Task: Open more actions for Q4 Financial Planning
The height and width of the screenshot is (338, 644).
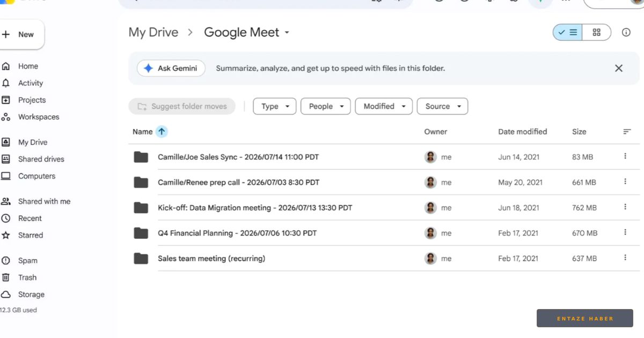Action: pos(625,232)
